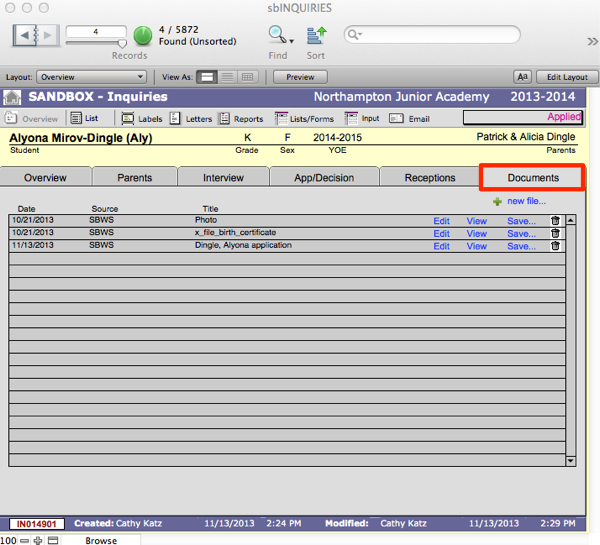Open the App/Decision tab
This screenshot has height=545, width=600.
pos(322,178)
